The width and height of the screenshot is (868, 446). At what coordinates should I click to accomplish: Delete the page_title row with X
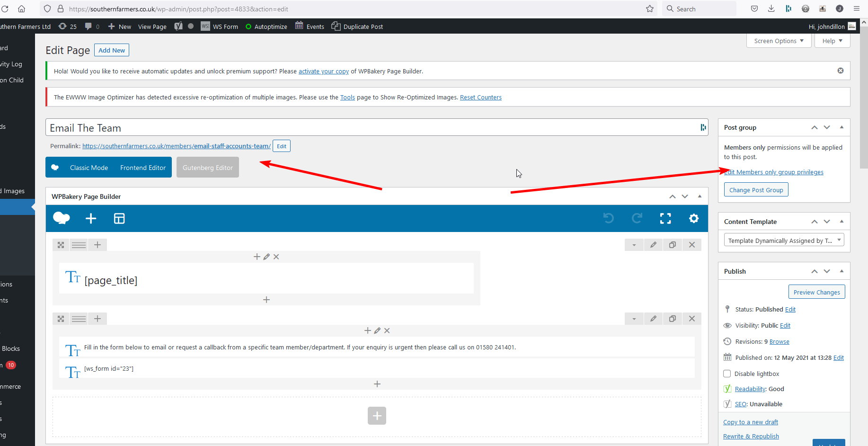[x=692, y=245]
